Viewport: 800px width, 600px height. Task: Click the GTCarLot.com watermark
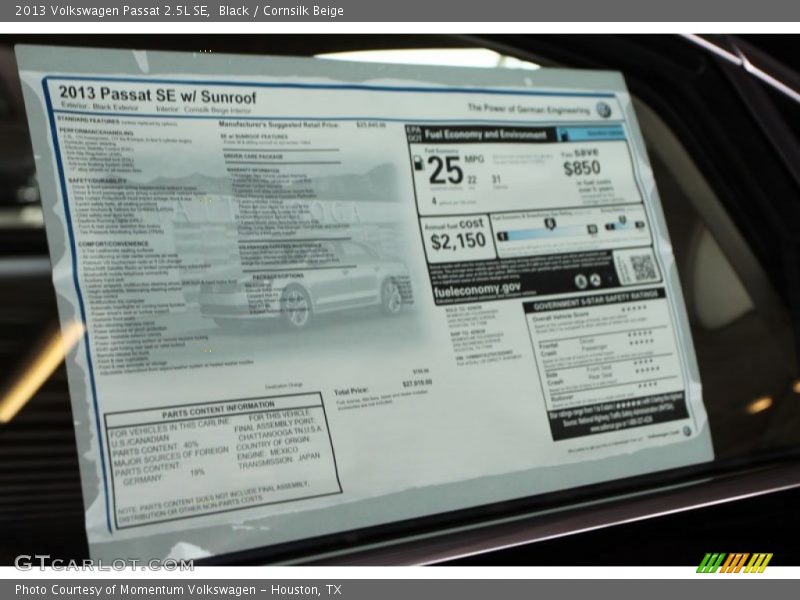(88, 563)
